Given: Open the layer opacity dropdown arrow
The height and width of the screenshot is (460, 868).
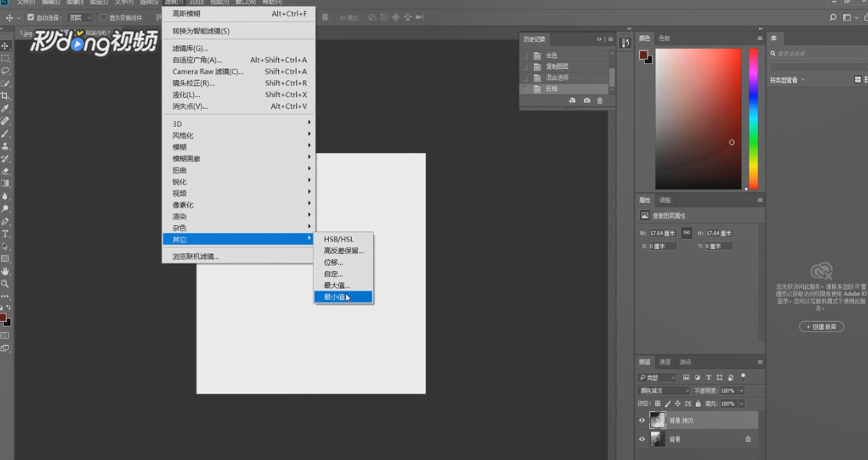Looking at the screenshot, I should pyautogui.click(x=741, y=391).
